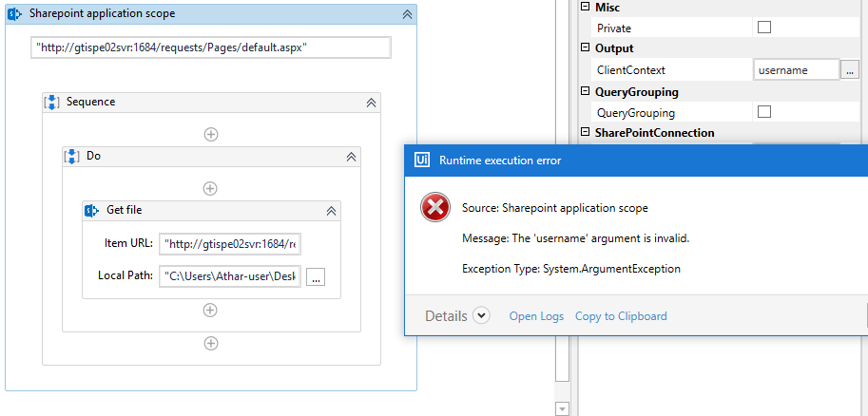Collapse the Sharepoint application scope activity
Screen dimensions: 868x416
click(x=407, y=14)
